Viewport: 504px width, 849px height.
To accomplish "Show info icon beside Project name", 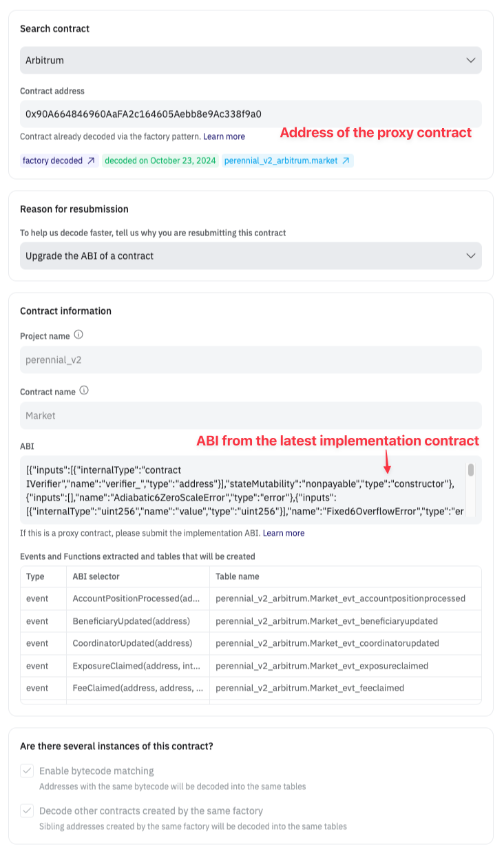I will 78,335.
